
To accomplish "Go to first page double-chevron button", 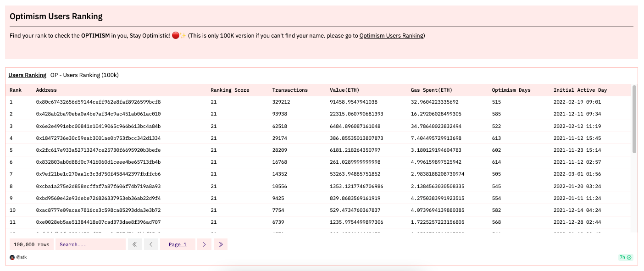I will click(x=135, y=244).
